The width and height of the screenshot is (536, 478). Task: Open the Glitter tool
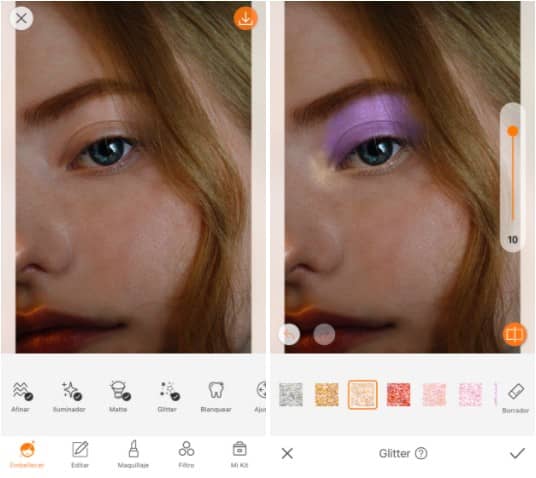(x=168, y=397)
